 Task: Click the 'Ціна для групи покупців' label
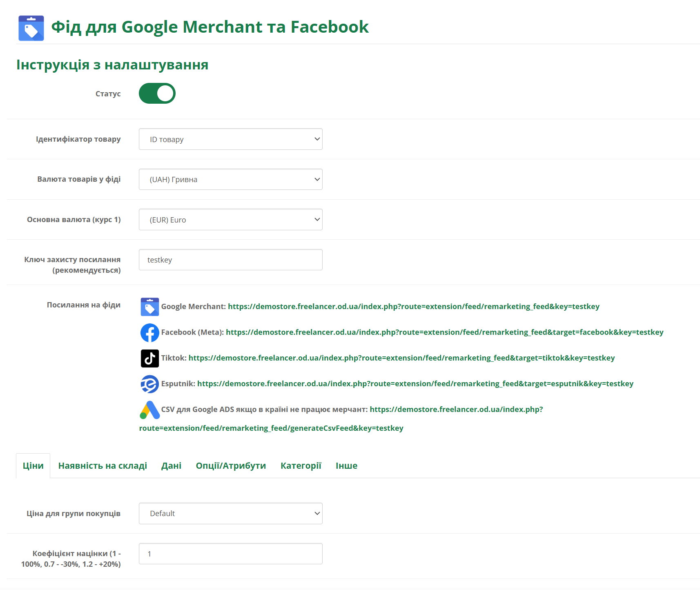click(x=74, y=514)
